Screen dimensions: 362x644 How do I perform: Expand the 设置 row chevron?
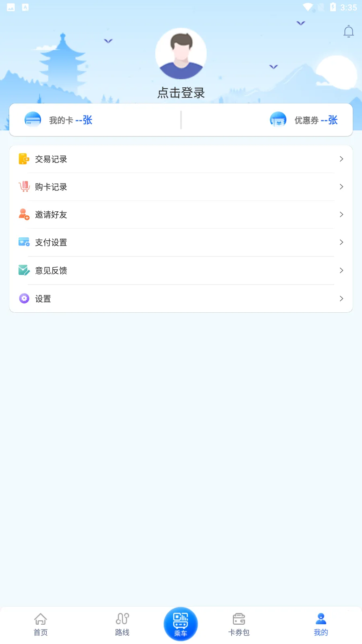point(341,299)
